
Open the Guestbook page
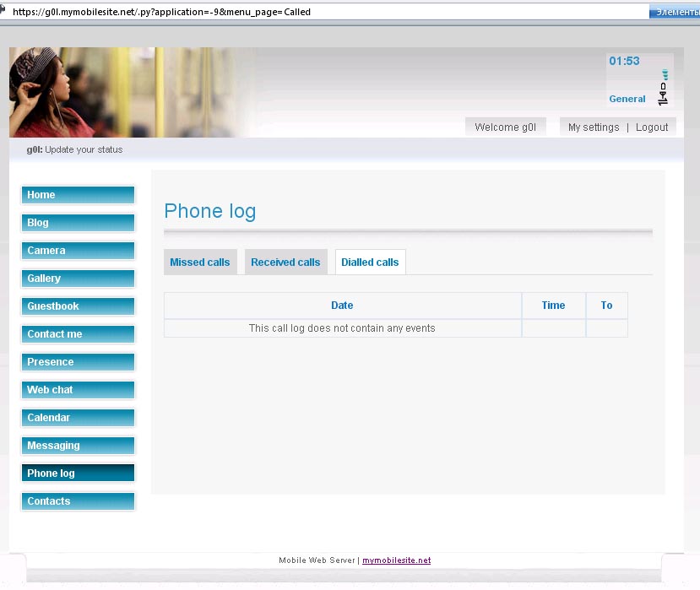pyautogui.click(x=78, y=306)
